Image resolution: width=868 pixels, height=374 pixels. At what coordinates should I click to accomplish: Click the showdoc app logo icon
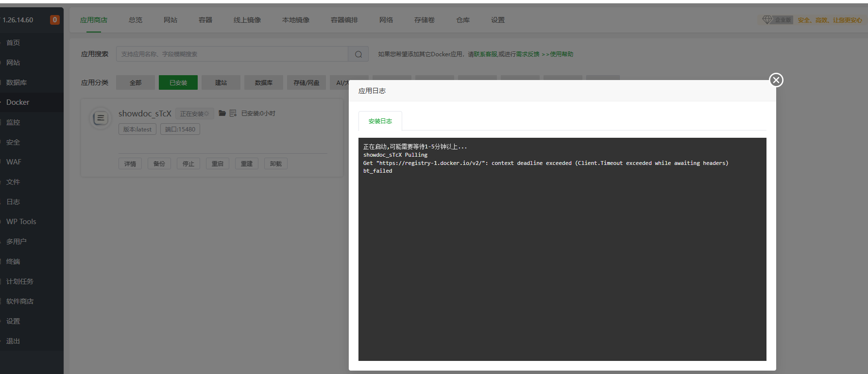tap(101, 118)
